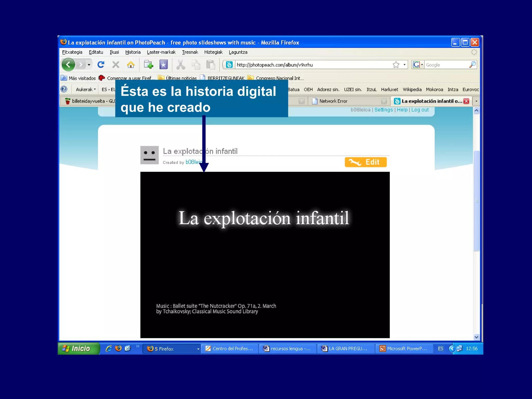
Task: Click the Stop loading X icon
Action: point(116,64)
